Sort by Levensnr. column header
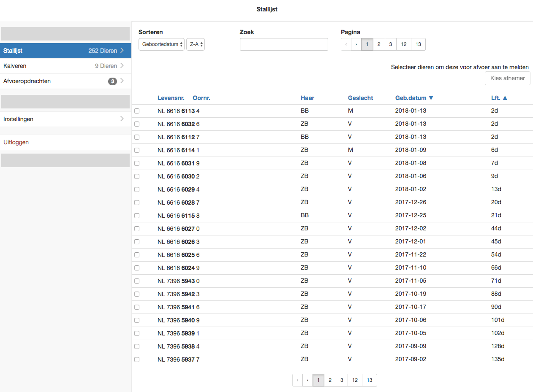 coord(172,98)
